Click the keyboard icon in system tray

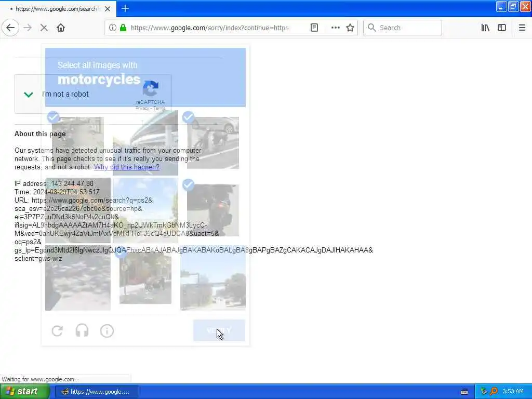point(465,392)
